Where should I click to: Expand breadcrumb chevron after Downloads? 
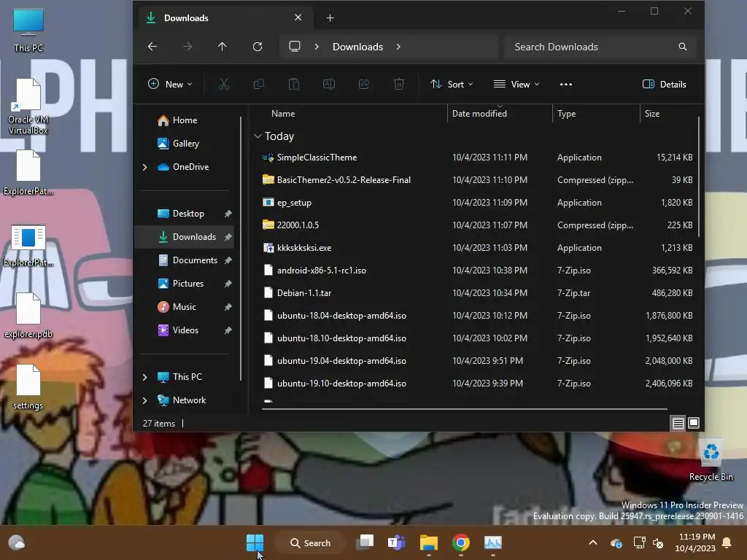[x=398, y=47]
